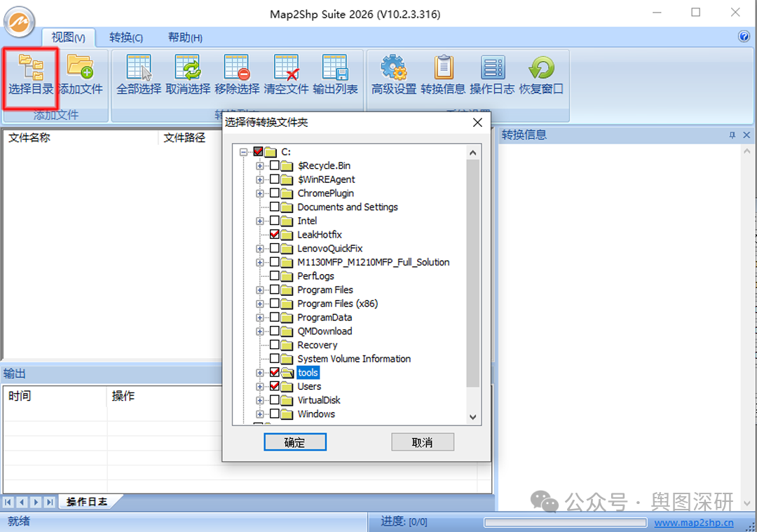Expand the Windows folder tree node
Viewport: 757px width, 532px height.
pos(260,414)
